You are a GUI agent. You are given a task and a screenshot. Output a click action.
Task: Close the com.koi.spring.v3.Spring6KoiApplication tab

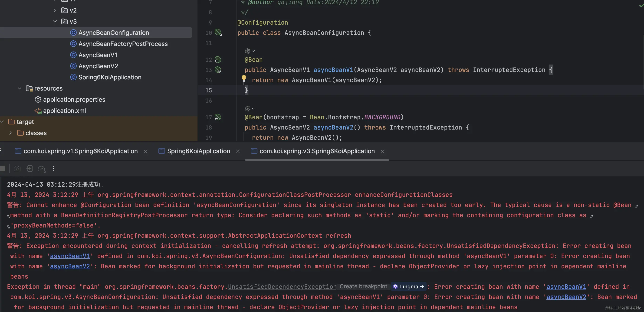(382, 151)
